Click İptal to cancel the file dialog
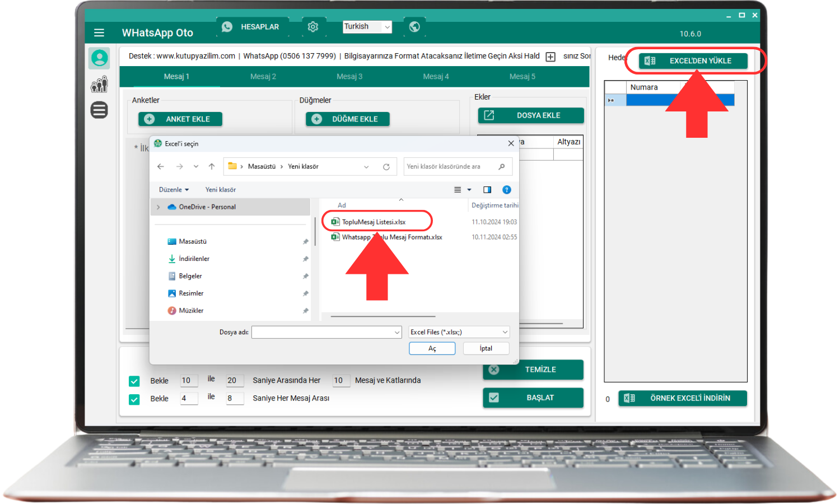 (486, 348)
